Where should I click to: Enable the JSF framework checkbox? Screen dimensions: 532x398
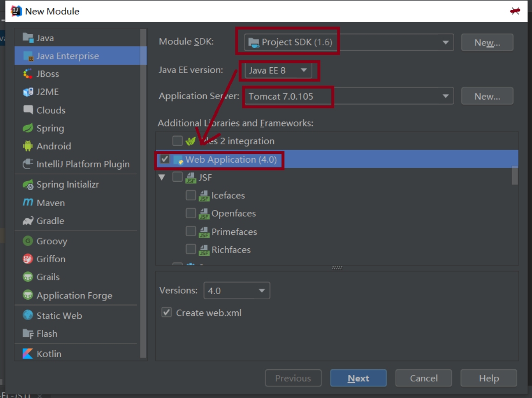coord(177,177)
